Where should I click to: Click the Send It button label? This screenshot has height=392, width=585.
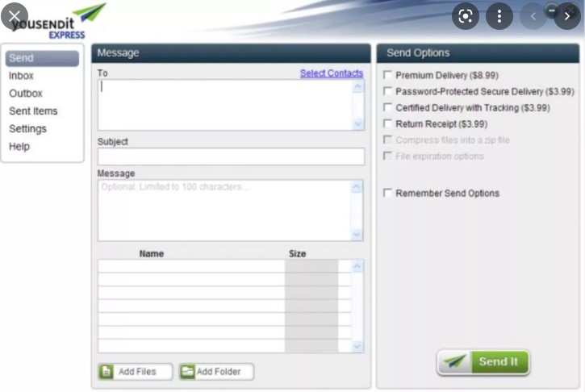pyautogui.click(x=498, y=361)
